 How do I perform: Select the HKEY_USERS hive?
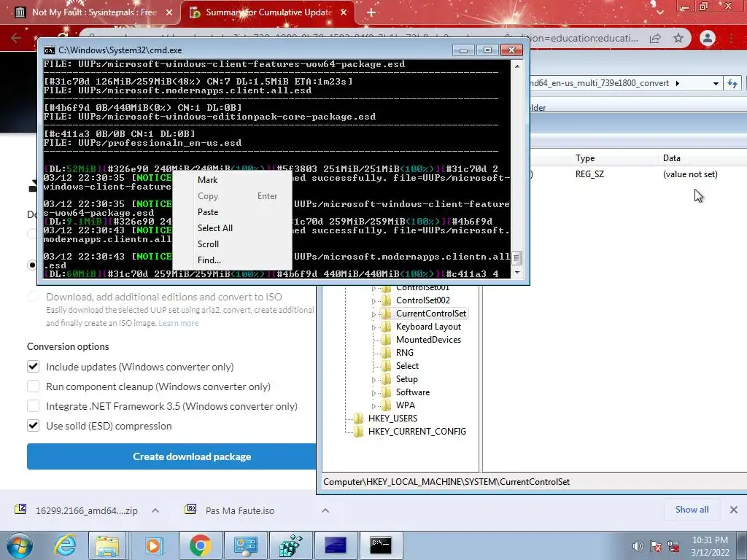pyautogui.click(x=392, y=418)
